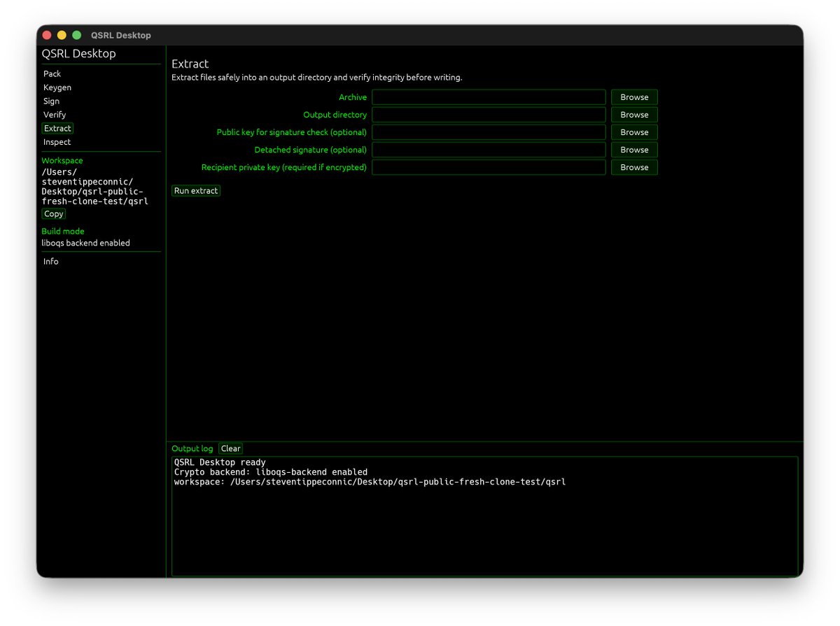Screen dimensions: 840x626
Task: Open the Info sidebar entry
Action: [50, 261]
